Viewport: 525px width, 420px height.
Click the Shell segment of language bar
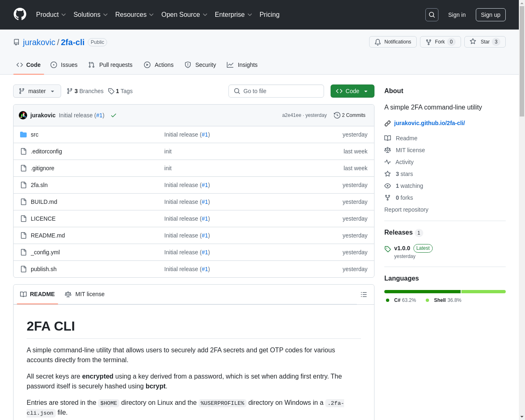point(484,292)
